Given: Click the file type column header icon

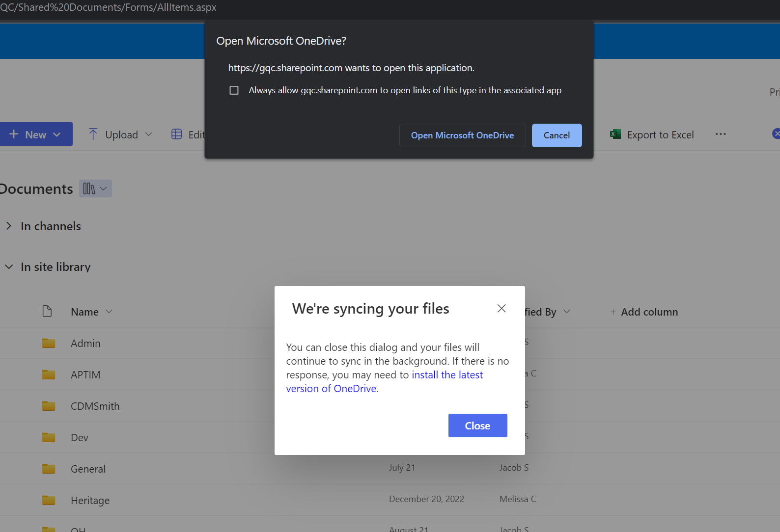Looking at the screenshot, I should coord(47,311).
